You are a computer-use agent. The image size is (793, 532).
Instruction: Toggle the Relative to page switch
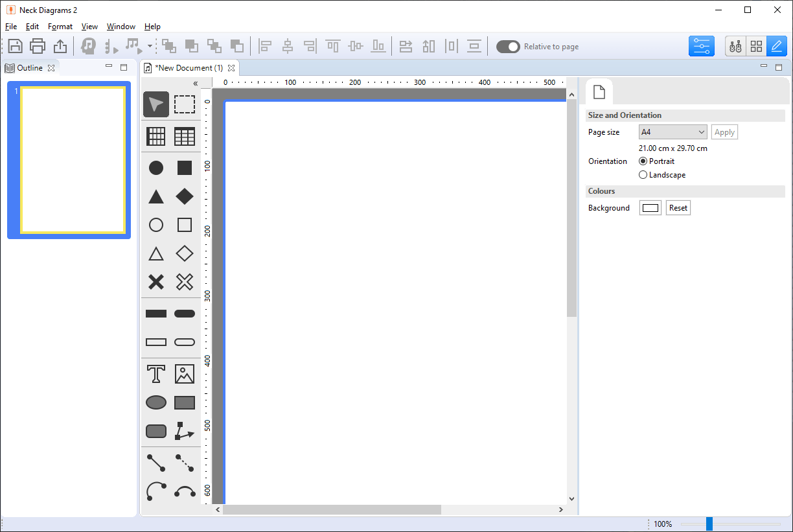(508, 46)
